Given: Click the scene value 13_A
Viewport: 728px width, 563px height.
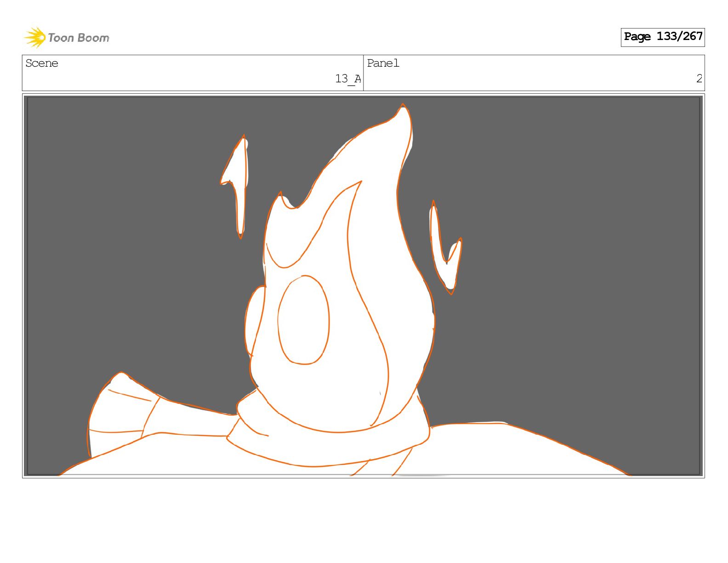Looking at the screenshot, I should point(348,79).
